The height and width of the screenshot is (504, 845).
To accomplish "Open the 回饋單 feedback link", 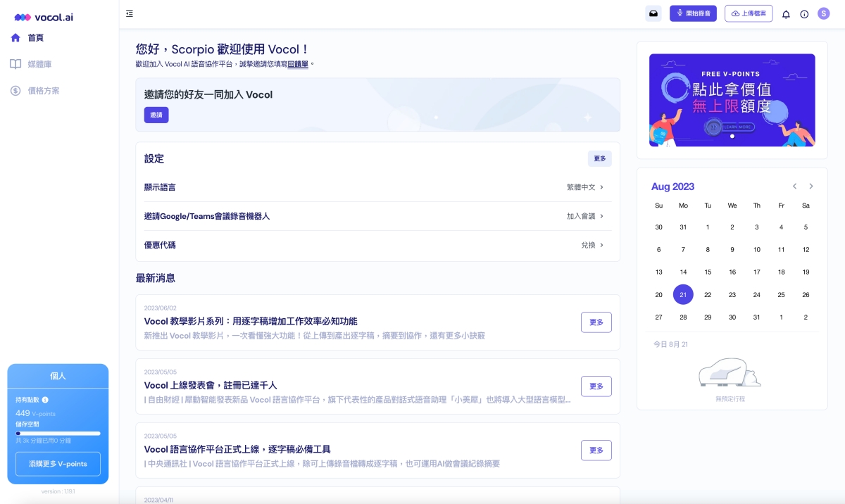I will pos(298,64).
